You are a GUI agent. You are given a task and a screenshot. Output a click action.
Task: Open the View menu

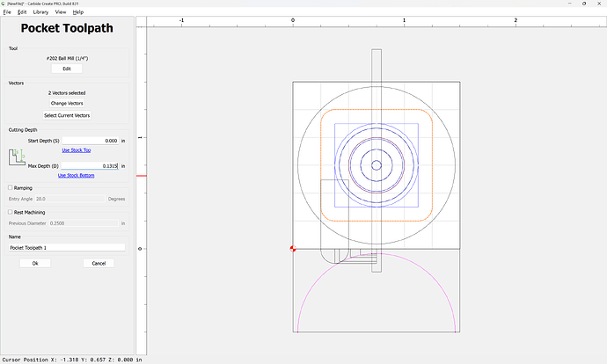[60, 12]
